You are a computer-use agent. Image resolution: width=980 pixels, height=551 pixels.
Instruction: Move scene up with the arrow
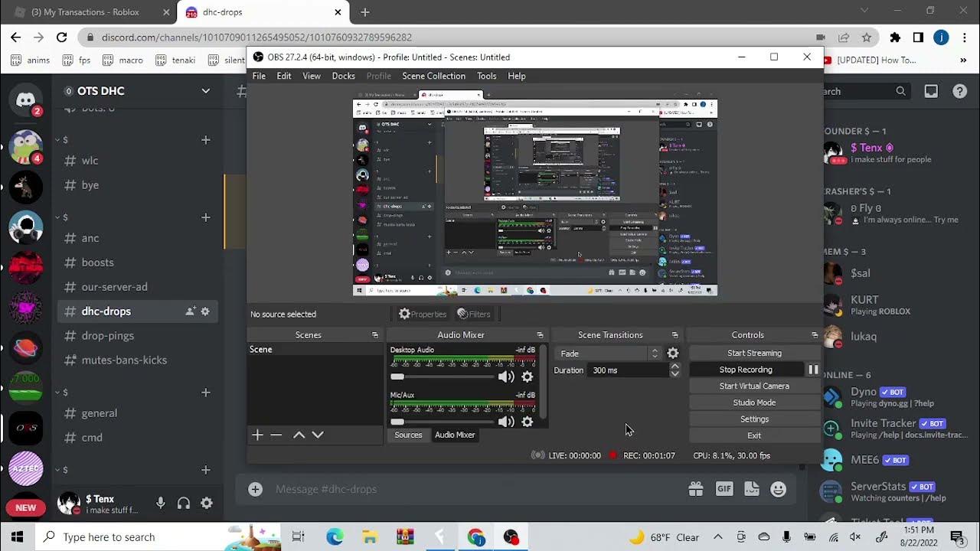[x=299, y=435]
